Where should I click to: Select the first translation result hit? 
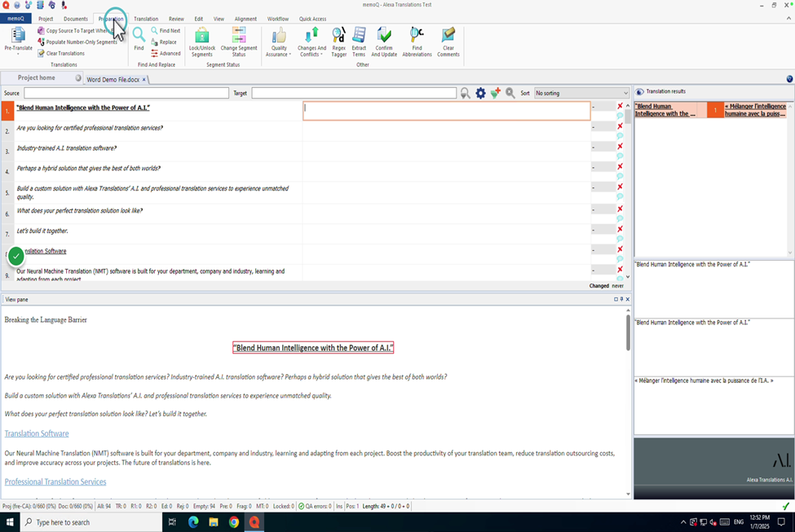point(711,110)
